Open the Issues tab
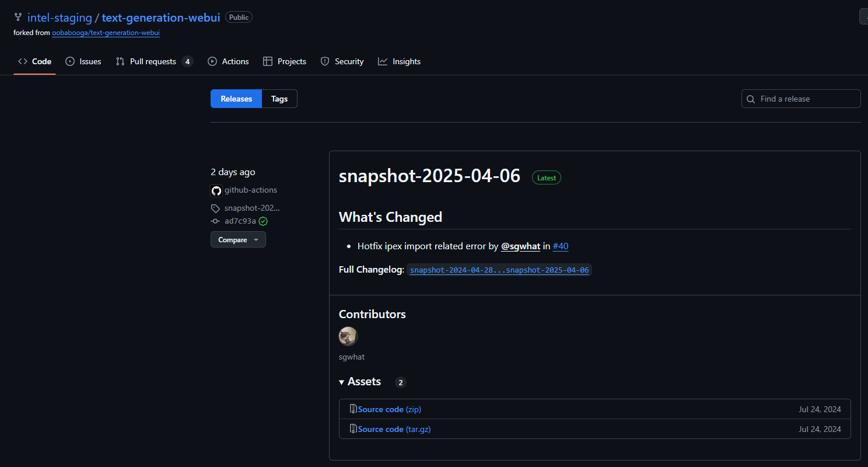The height and width of the screenshot is (467, 868). click(83, 61)
